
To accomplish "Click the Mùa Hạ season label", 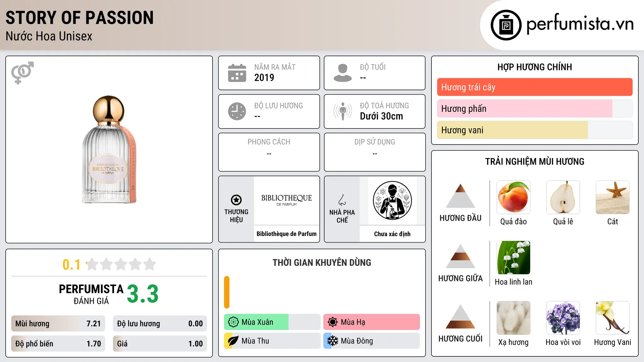I will point(353,322).
